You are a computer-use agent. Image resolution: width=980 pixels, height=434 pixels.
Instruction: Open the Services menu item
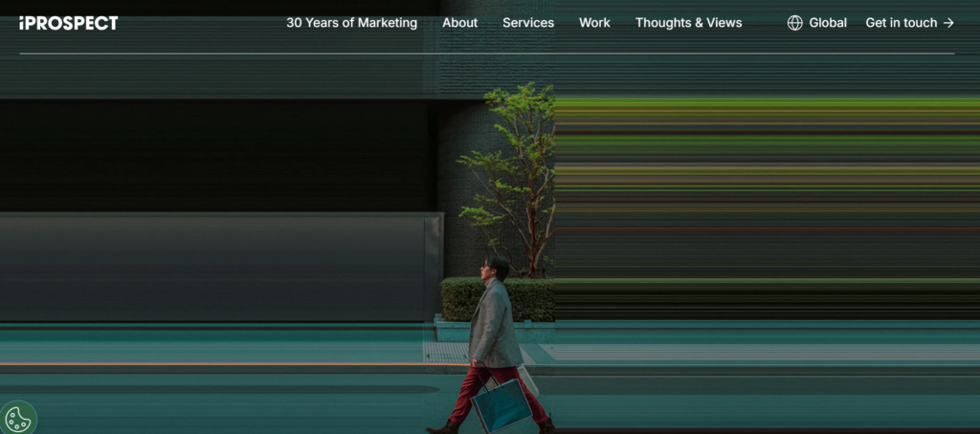(x=528, y=23)
